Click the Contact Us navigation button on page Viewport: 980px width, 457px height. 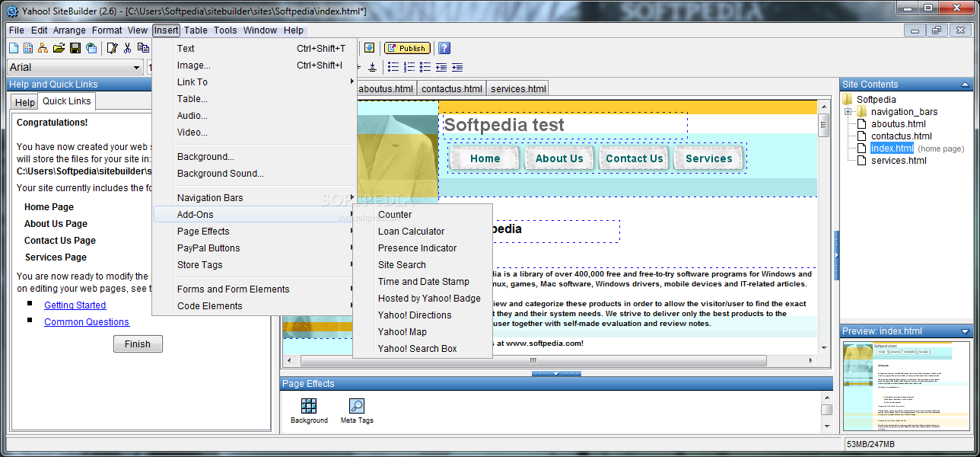(x=635, y=158)
